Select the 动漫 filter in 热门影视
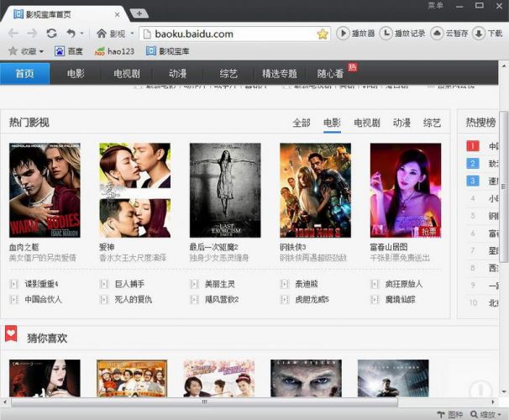 [x=401, y=123]
